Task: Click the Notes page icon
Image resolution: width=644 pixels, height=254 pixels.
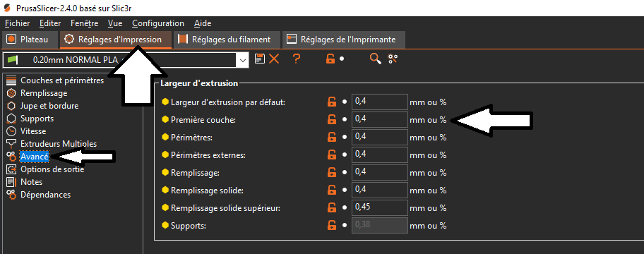Action: [11, 182]
